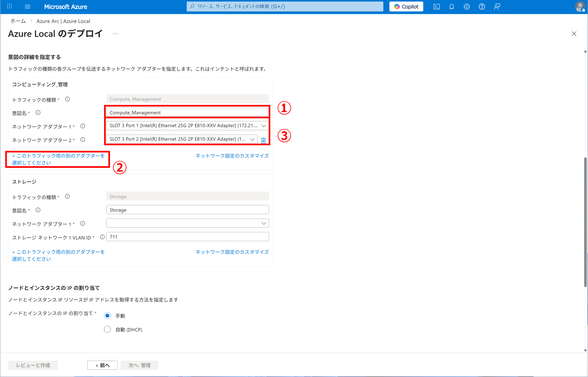Click the < 前へ button
This screenshot has width=588, height=377.
pyautogui.click(x=102, y=365)
